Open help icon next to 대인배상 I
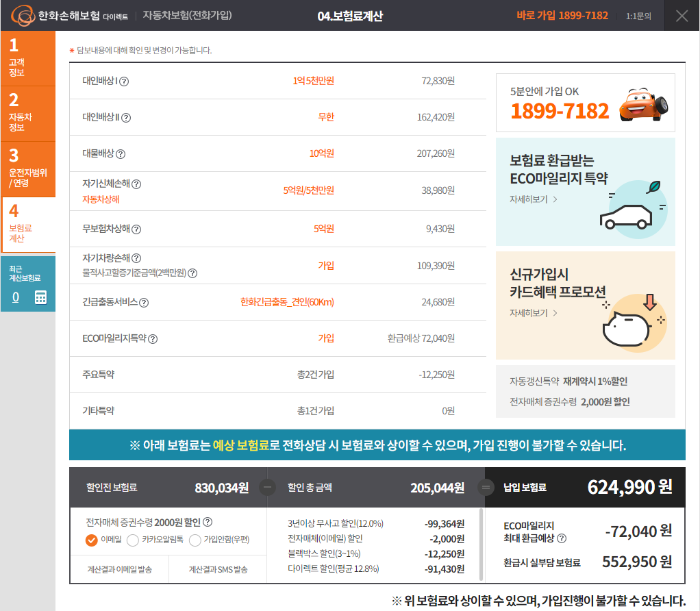700x611 pixels. coord(124,81)
